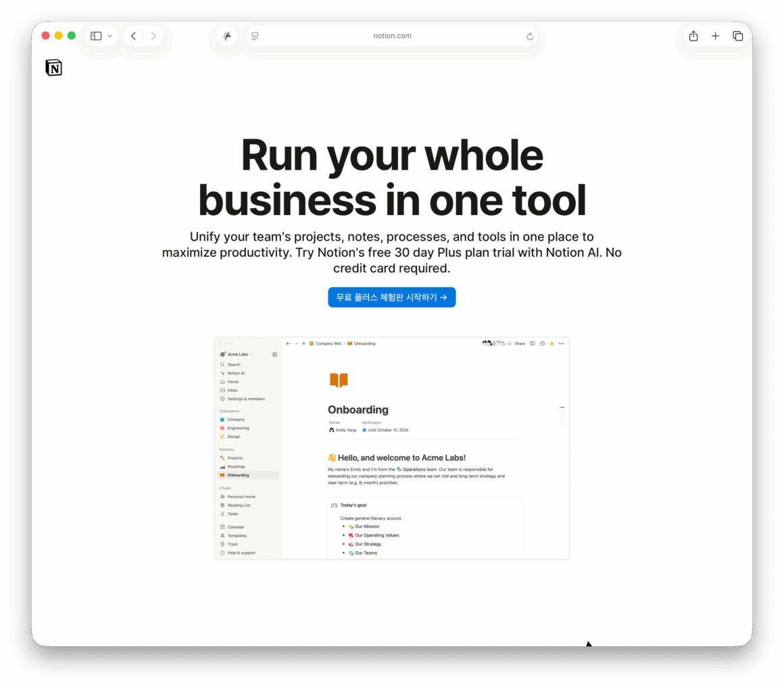
Task: Go back with Safari's back arrow
Action: tap(134, 36)
